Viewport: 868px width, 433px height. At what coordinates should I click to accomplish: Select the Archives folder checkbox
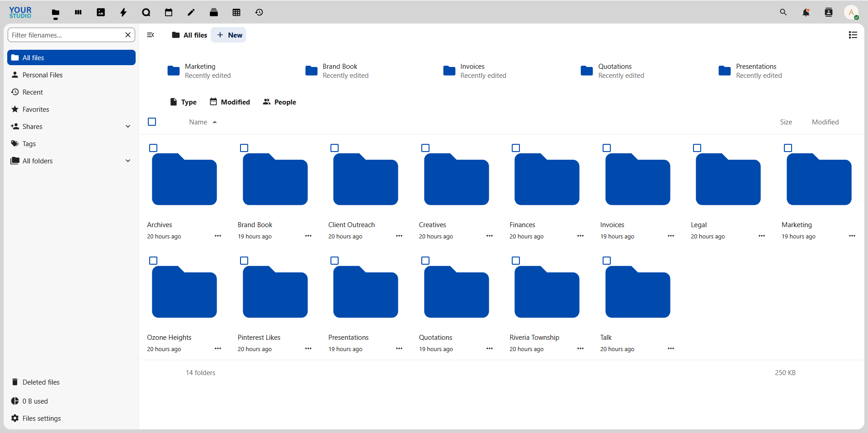tap(153, 148)
